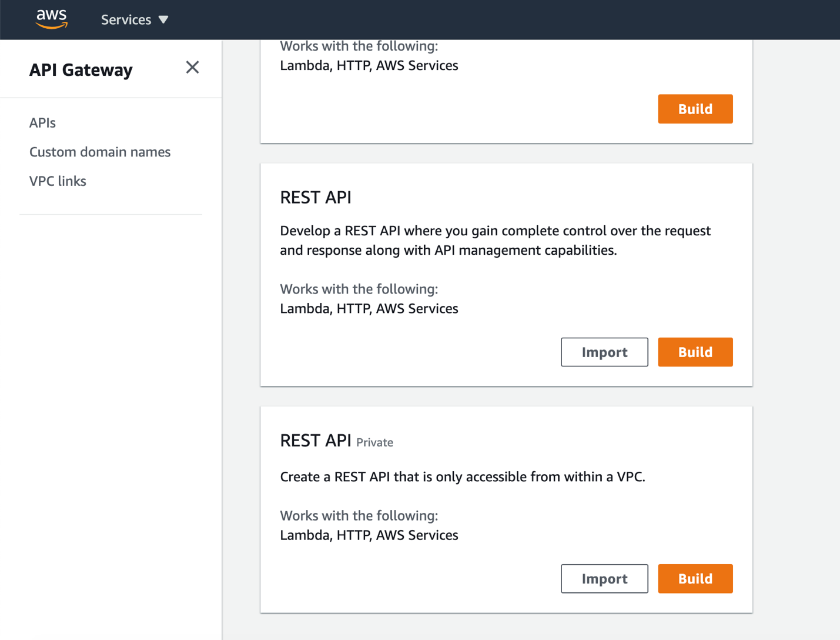Click 'Lambda, HTTP, AWS Services' in the top card
Screen dimensions: 840x640
coord(369,66)
